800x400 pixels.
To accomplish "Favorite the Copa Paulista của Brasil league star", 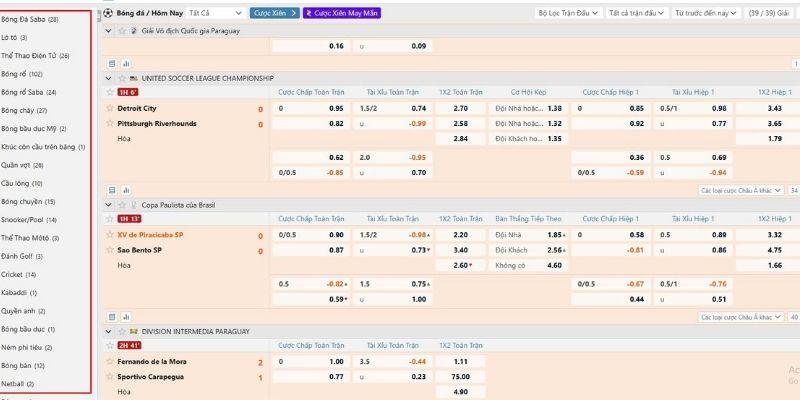I will 122,205.
